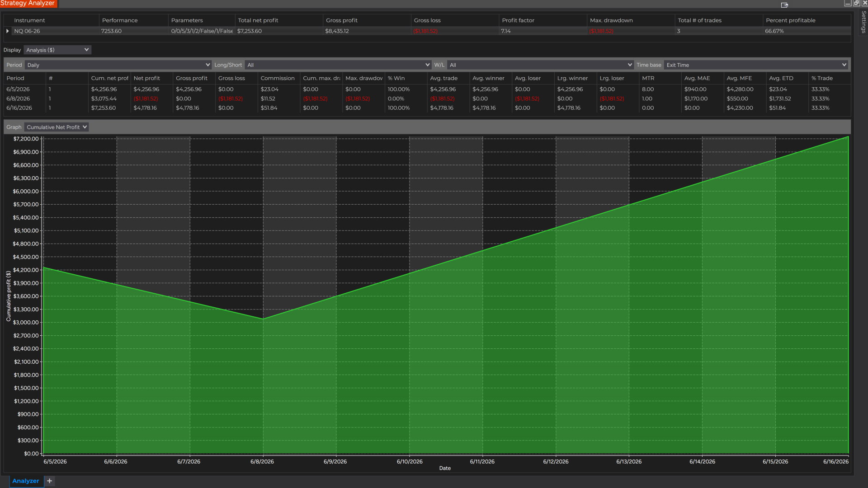Image resolution: width=868 pixels, height=488 pixels.
Task: Open the Display Analysis ($) dropdown
Action: tap(57, 50)
